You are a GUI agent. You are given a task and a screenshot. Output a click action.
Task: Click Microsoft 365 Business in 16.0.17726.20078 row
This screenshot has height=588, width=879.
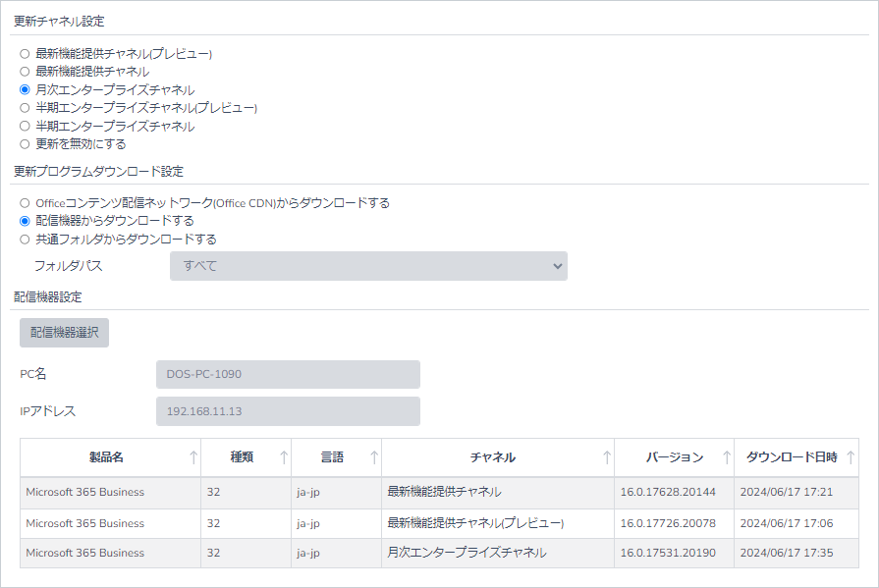(85, 523)
